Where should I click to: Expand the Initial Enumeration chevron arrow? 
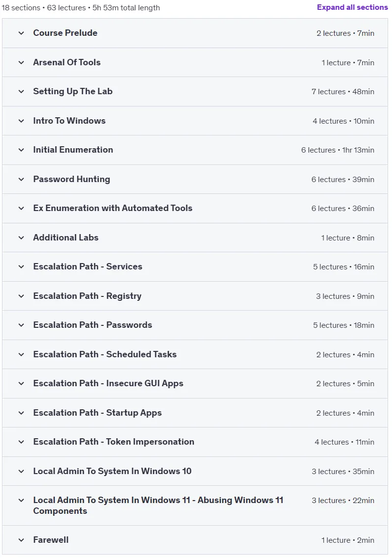pos(22,150)
